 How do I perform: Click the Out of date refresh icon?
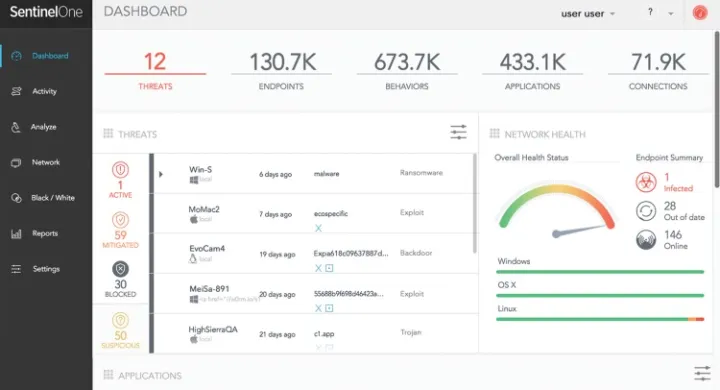click(x=646, y=211)
